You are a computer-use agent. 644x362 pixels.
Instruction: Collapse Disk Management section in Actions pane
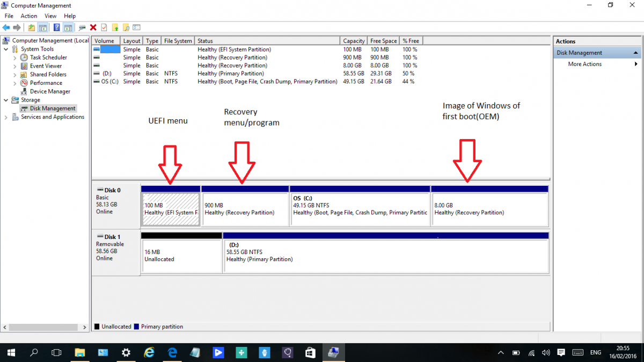click(635, 53)
